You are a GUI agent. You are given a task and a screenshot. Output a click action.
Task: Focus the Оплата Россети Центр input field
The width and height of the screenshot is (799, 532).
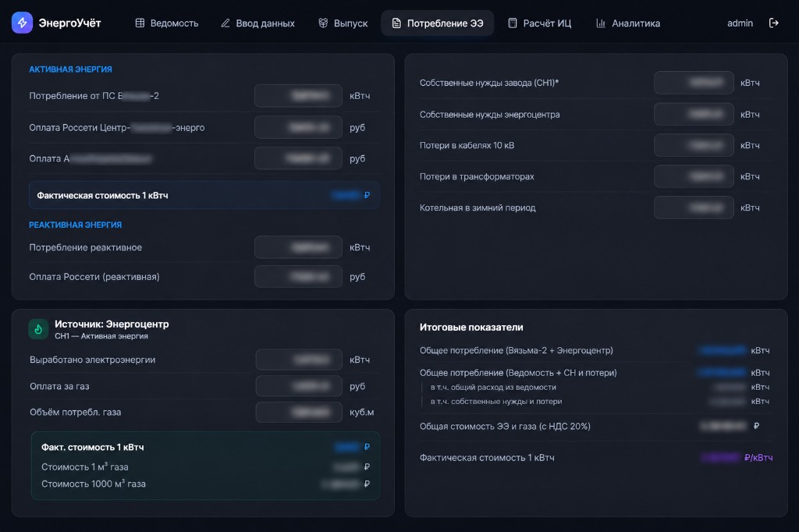[298, 127]
